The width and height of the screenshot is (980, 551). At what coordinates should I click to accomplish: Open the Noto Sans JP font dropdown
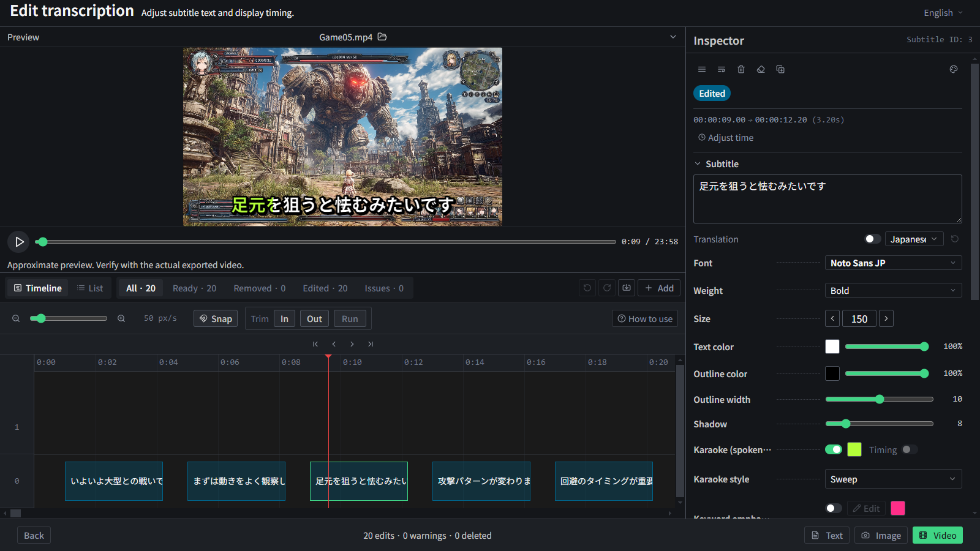pos(893,263)
